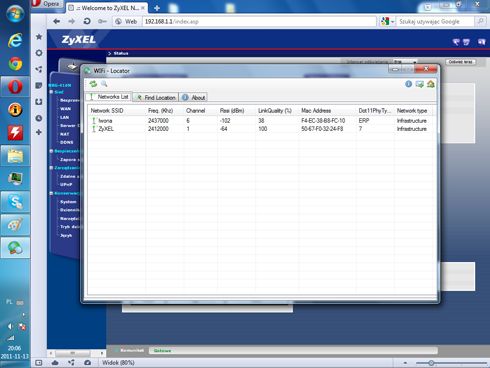Click the clock showing 20:06
This screenshot has height=368, width=490.
click(15, 348)
